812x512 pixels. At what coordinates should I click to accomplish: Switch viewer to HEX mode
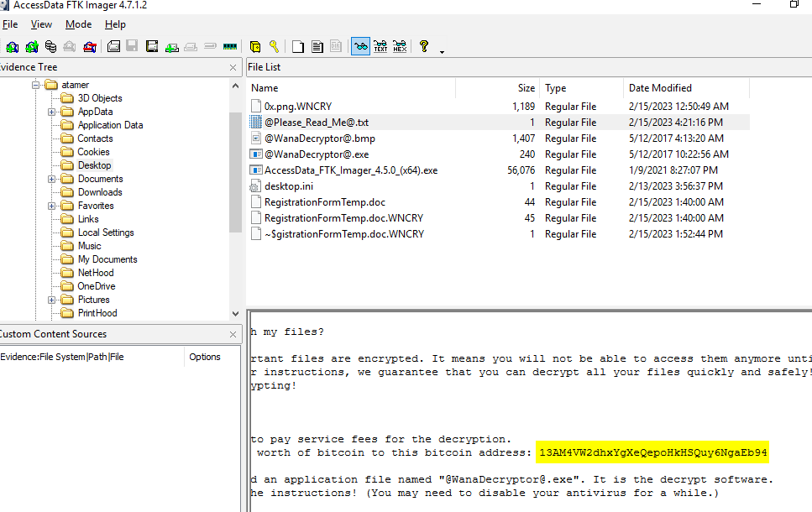[x=400, y=47]
